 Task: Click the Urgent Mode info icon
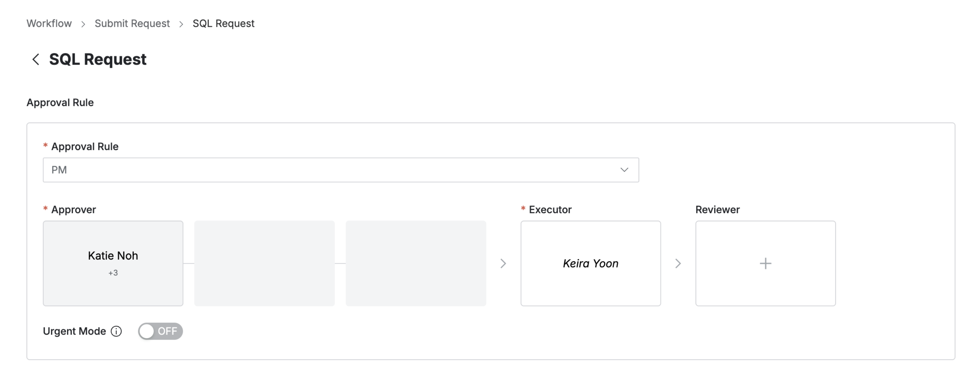click(117, 331)
